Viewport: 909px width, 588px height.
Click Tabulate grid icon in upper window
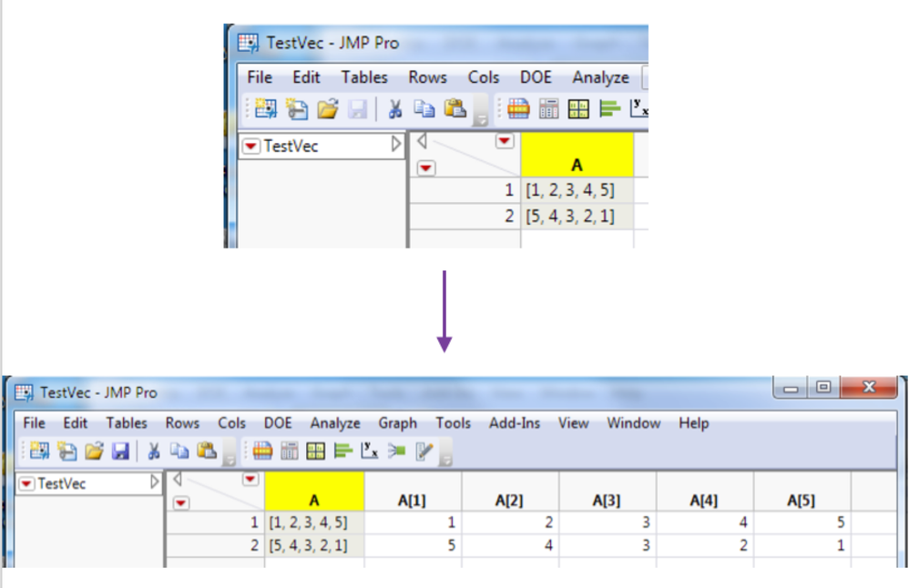578,109
